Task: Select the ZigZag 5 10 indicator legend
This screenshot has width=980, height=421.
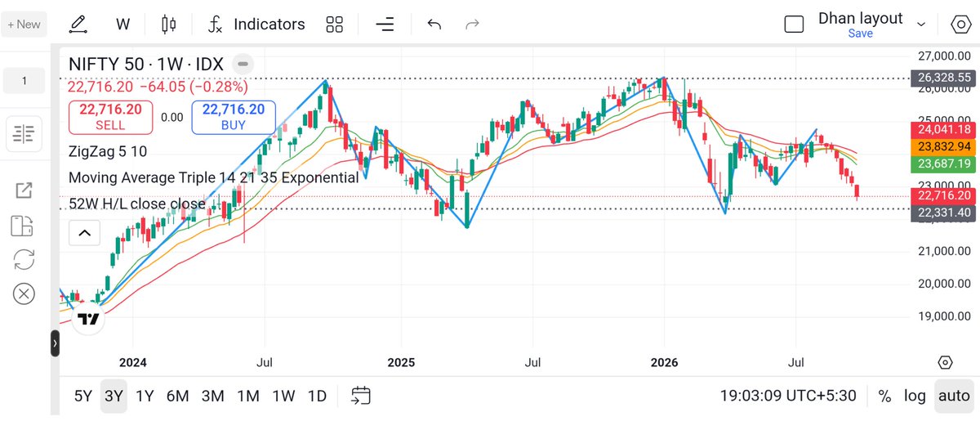Action: pyautogui.click(x=108, y=151)
